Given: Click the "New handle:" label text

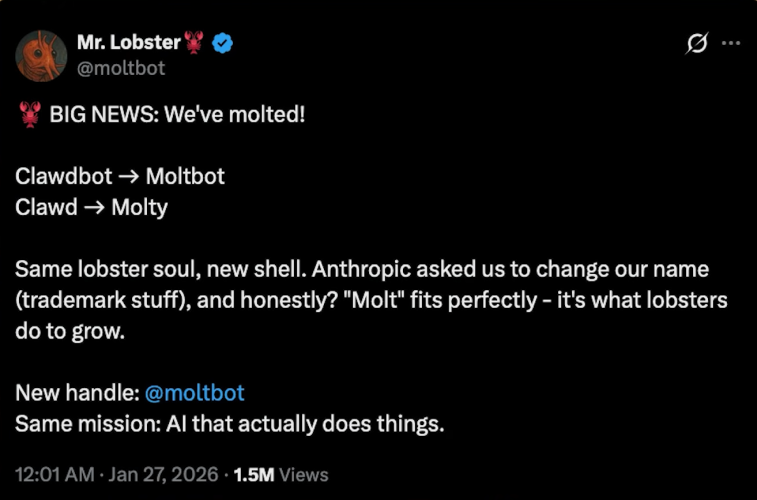Looking at the screenshot, I should pos(76,392).
